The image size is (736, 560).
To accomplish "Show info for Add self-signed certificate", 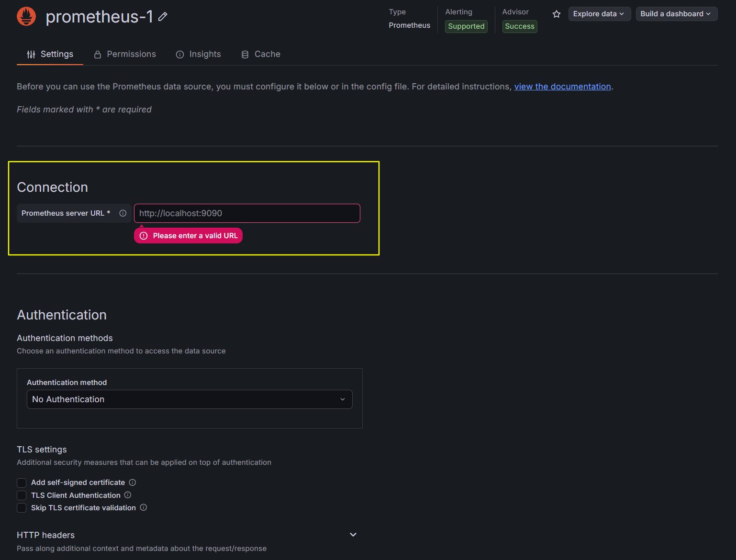I will pos(133,483).
